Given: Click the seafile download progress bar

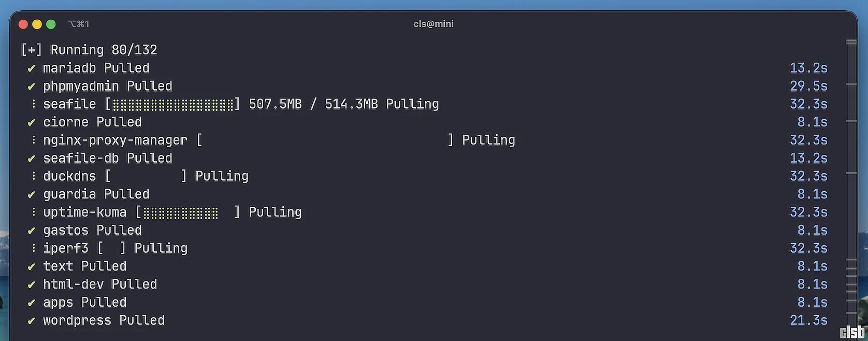Looking at the screenshot, I should point(173,105).
